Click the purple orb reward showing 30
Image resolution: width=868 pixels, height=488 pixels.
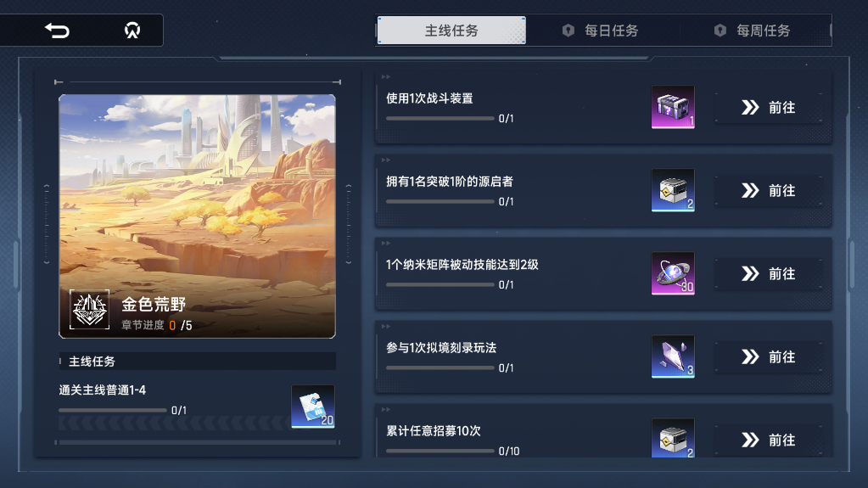(x=673, y=273)
